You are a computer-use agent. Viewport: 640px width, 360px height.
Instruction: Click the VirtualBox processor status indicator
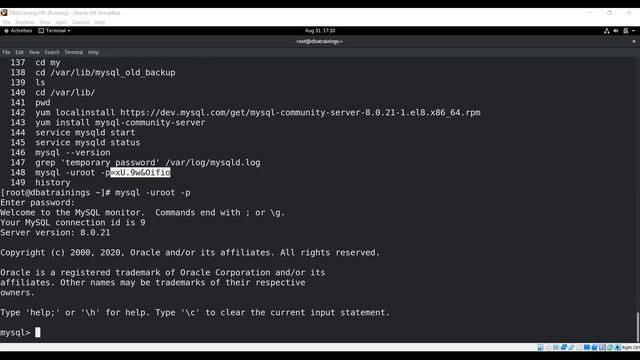coord(602,347)
